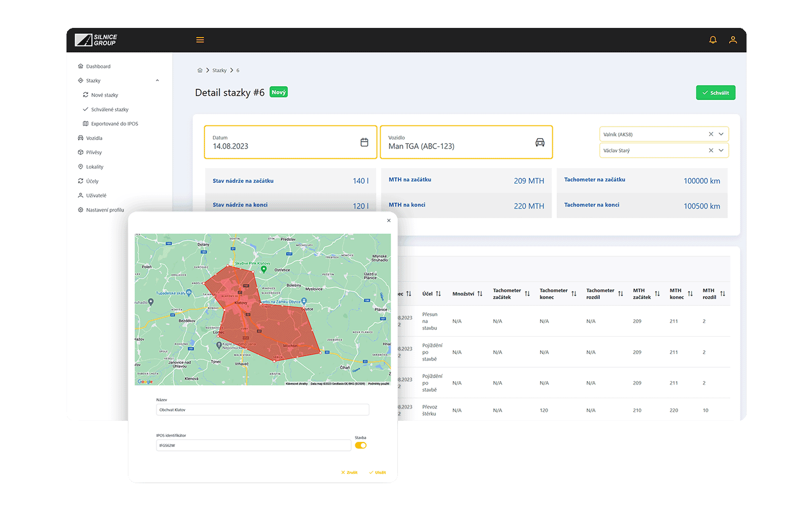Click Tachometer na začátku 100000 km

tap(702, 181)
